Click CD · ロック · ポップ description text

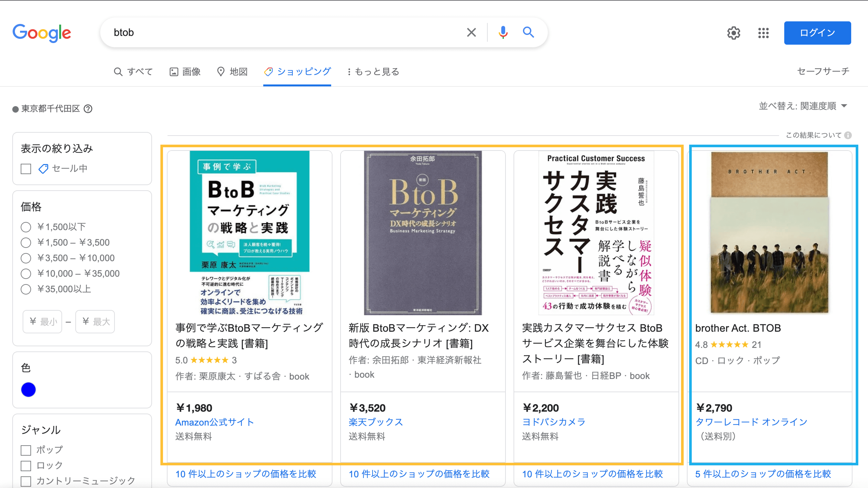pos(738,360)
